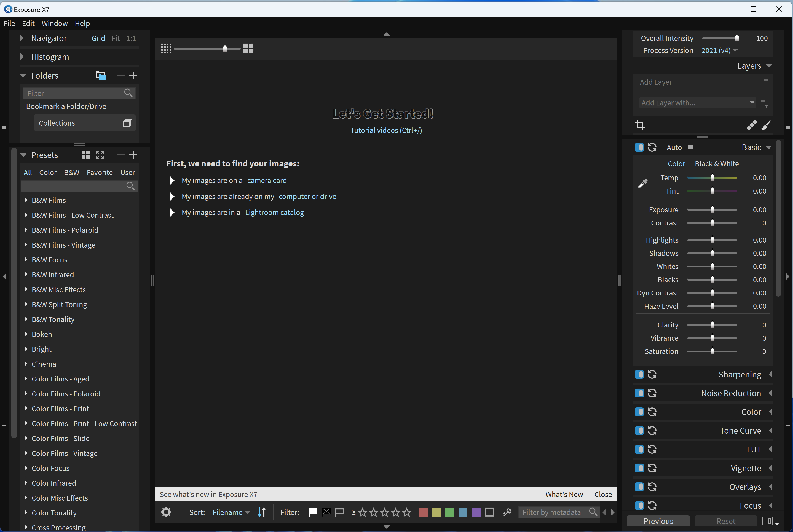Image resolution: width=793 pixels, height=532 pixels.
Task: Click the computer or drive link
Action: coord(307,197)
